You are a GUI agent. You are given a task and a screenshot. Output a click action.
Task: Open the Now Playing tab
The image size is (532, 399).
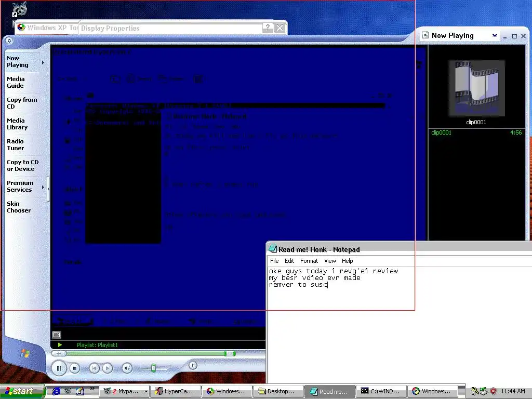(x=22, y=62)
